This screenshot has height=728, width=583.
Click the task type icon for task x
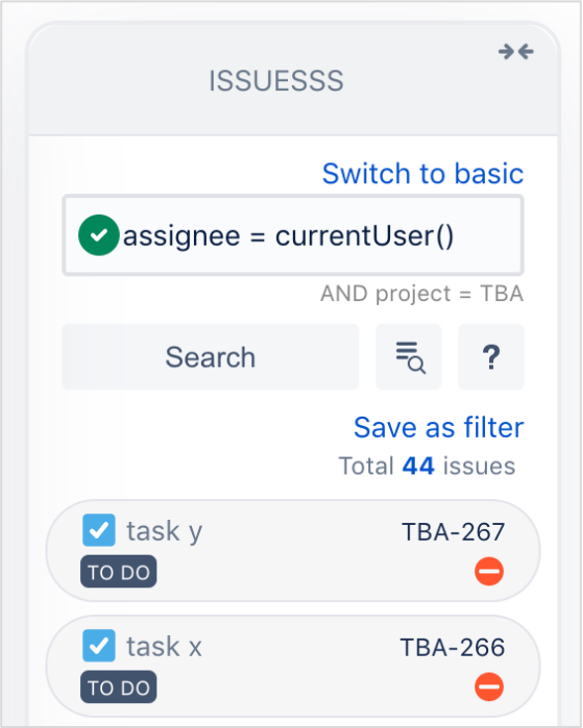click(x=99, y=646)
